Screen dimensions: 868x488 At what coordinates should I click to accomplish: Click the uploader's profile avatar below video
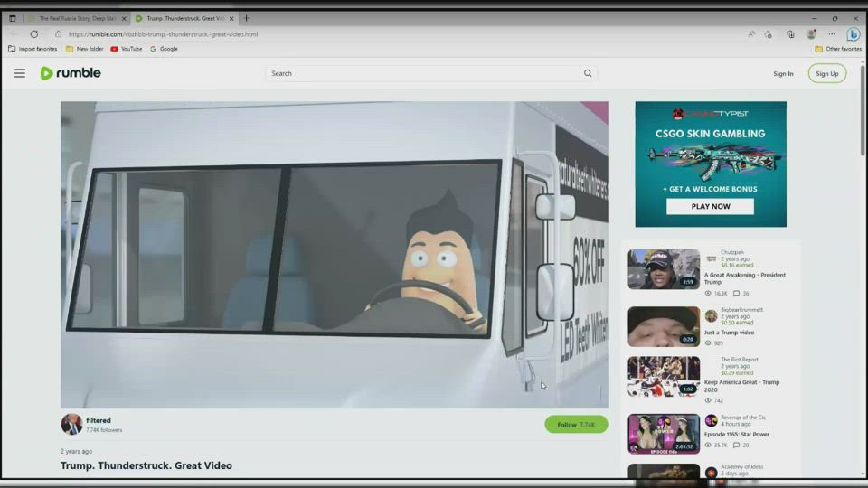tap(71, 424)
